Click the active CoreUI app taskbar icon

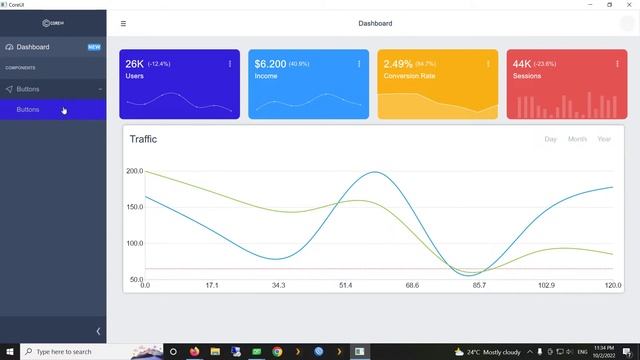360,351
